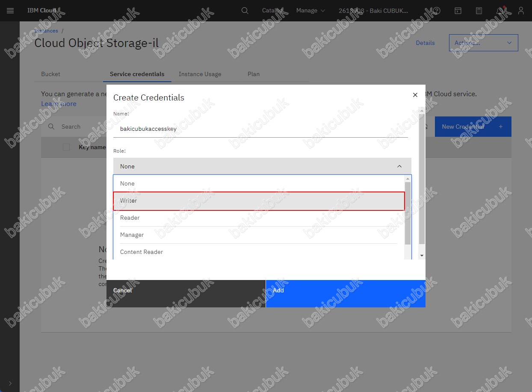Close the Create Credentials dialog

click(x=415, y=95)
